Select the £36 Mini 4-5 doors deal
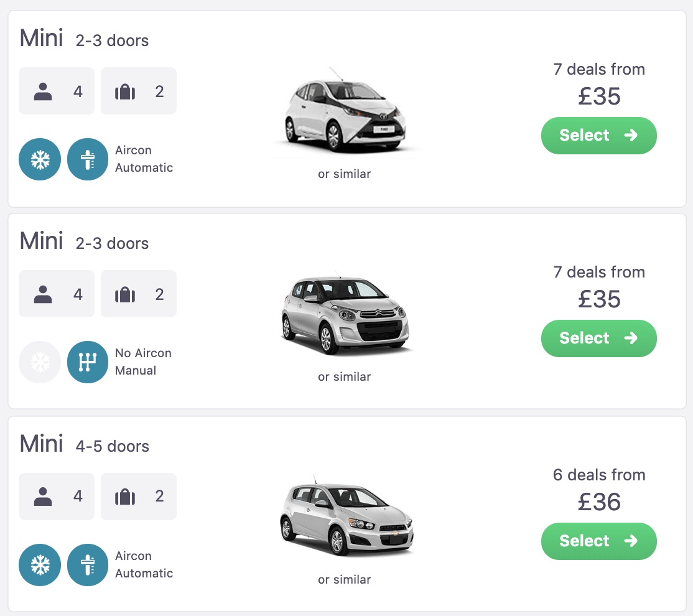The image size is (693, 616). click(x=598, y=541)
